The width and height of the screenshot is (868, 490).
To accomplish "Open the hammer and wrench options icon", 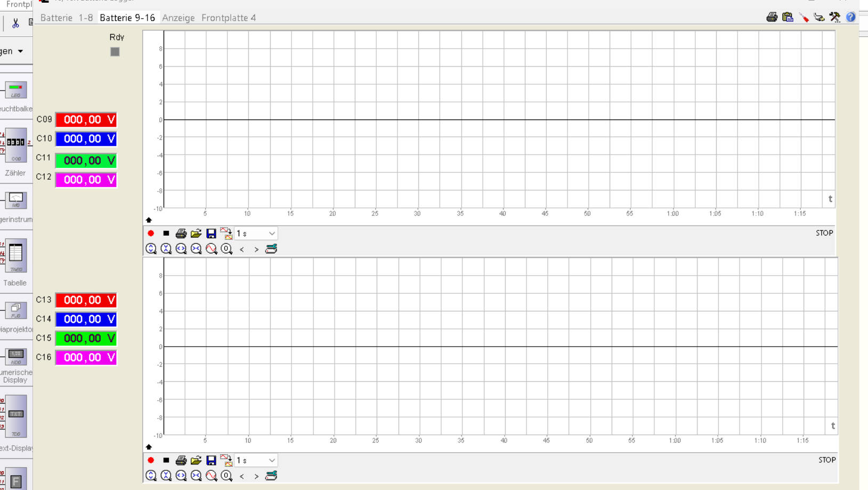I will pos(835,18).
